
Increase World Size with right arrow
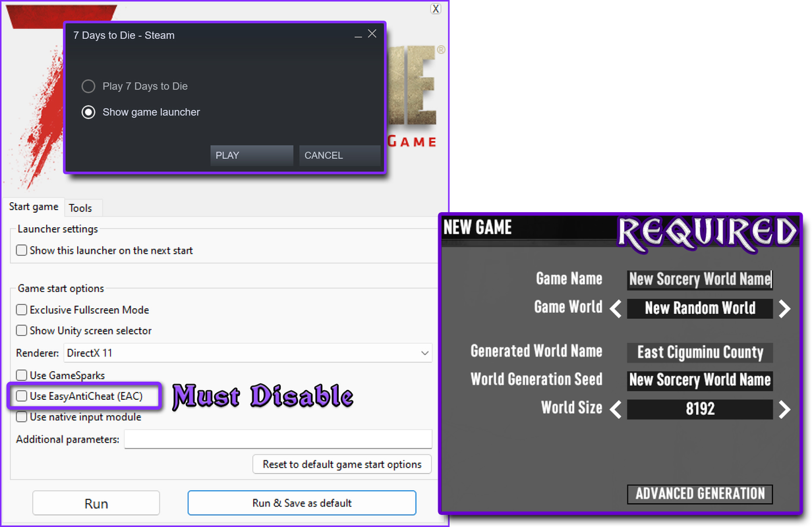[784, 410]
